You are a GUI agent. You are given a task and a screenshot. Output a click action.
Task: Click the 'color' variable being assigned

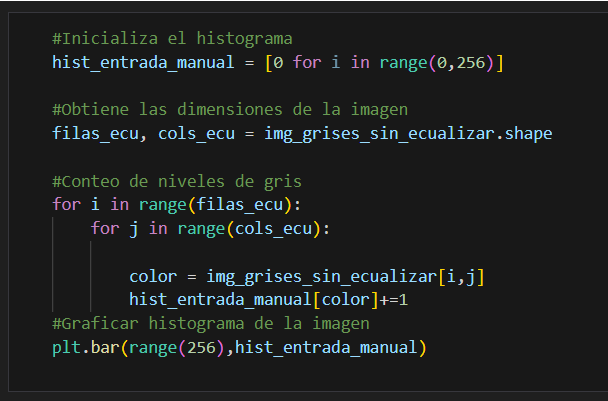click(x=153, y=277)
